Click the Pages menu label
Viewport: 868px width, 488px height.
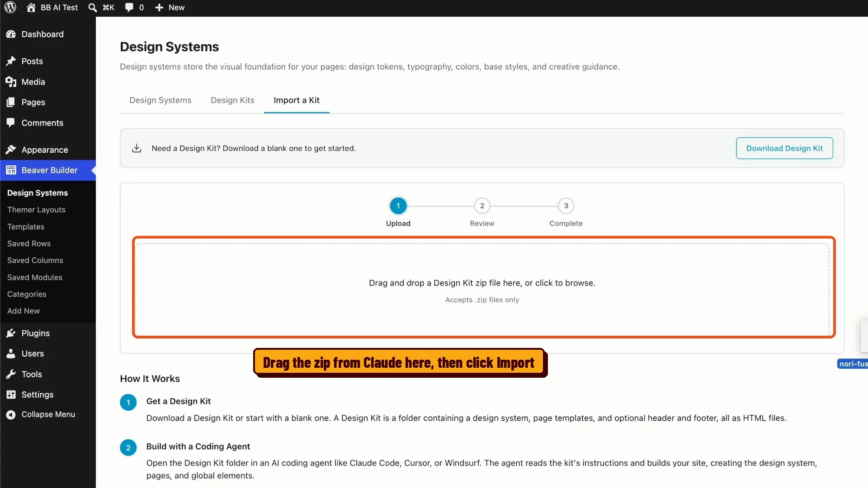(x=33, y=102)
